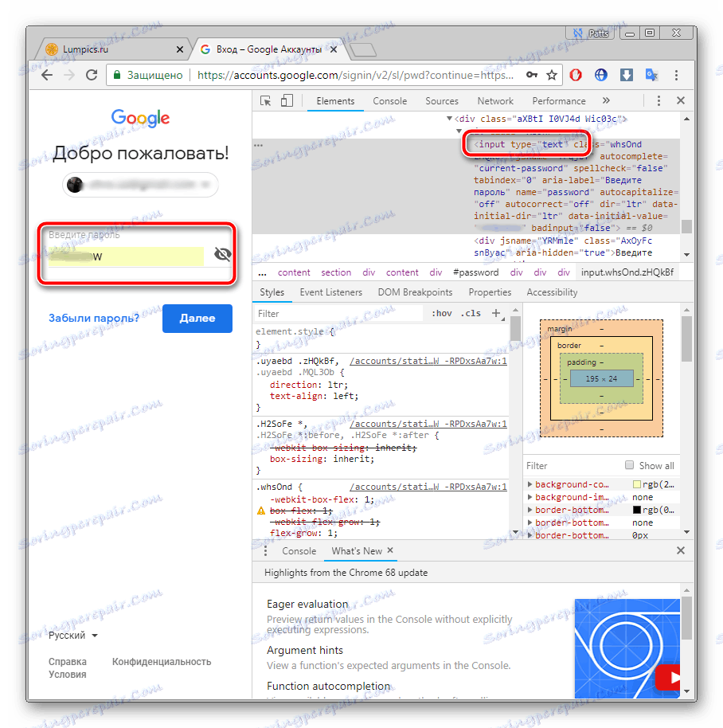The width and height of the screenshot is (723, 728).
Task: Switch to the Console tab in DevTools
Action: [390, 100]
